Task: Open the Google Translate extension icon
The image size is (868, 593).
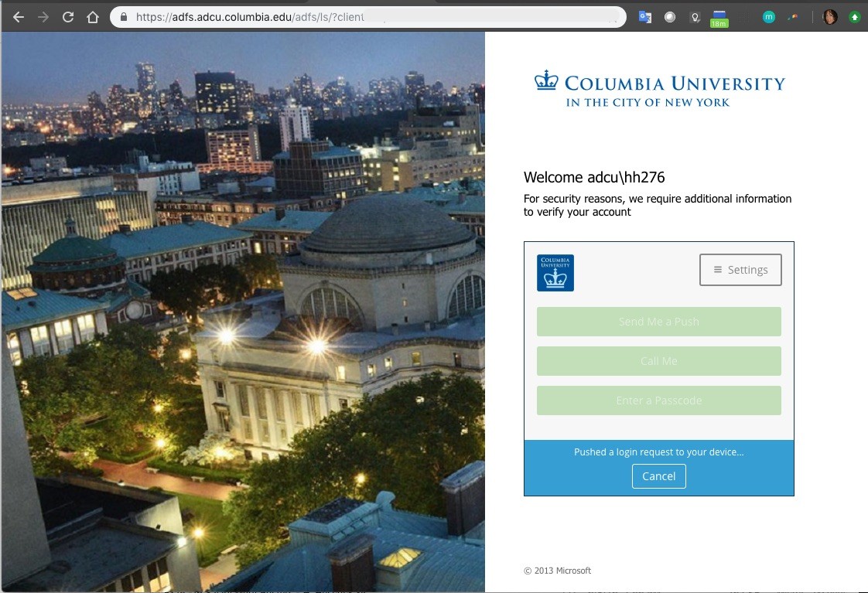Action: pyautogui.click(x=645, y=17)
